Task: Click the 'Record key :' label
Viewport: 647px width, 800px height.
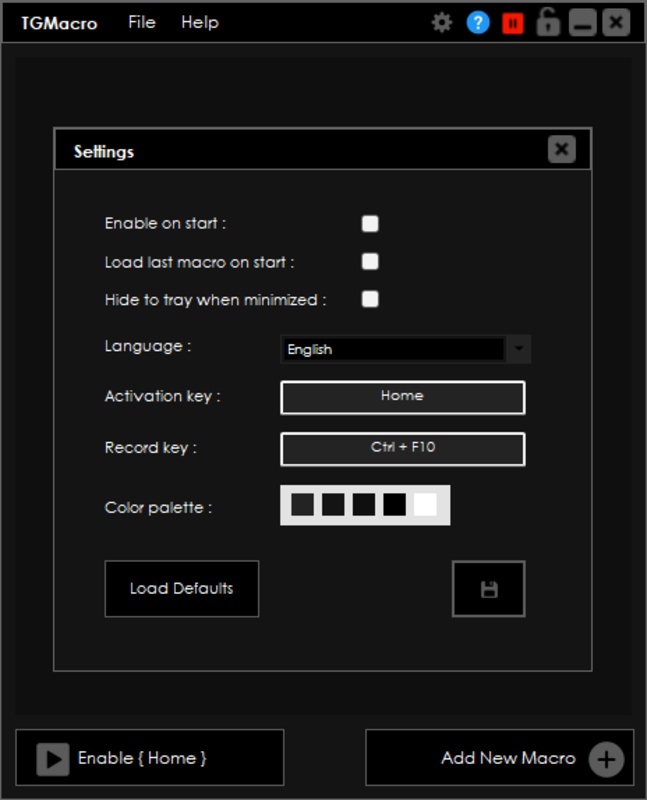Action: pos(151,448)
